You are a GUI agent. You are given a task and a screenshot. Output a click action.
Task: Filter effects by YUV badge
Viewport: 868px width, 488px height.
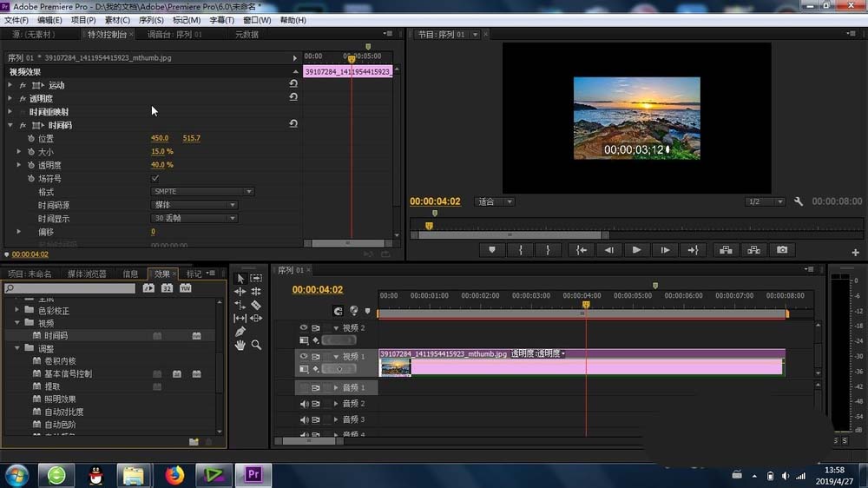point(186,288)
